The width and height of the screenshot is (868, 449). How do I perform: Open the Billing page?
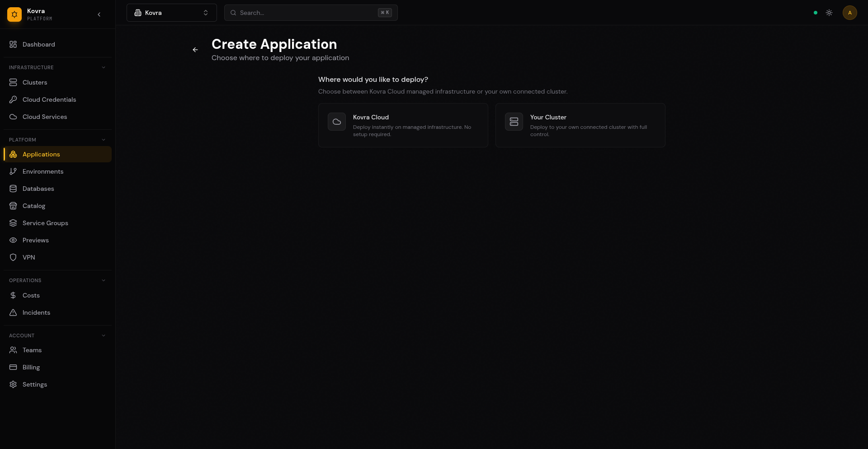pyautogui.click(x=57, y=367)
